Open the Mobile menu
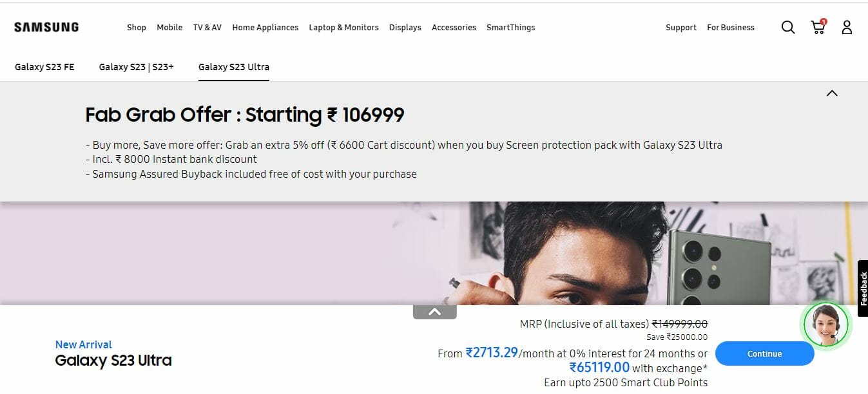The height and width of the screenshot is (394, 868). click(x=169, y=28)
